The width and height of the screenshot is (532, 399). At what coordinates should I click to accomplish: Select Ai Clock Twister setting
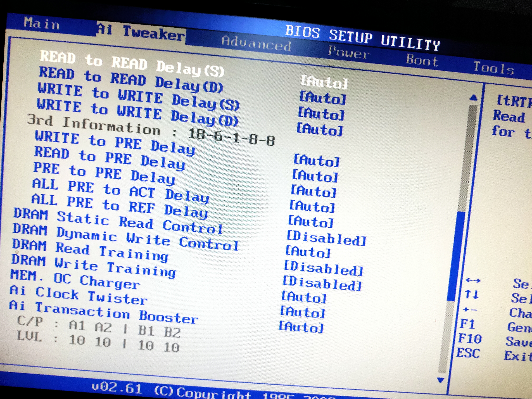78,295
